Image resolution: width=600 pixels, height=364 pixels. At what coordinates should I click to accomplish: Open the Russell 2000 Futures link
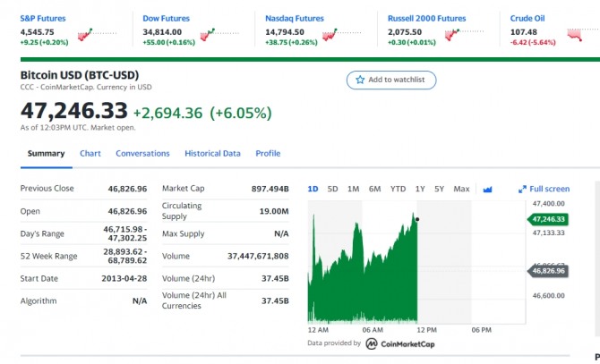pos(426,18)
